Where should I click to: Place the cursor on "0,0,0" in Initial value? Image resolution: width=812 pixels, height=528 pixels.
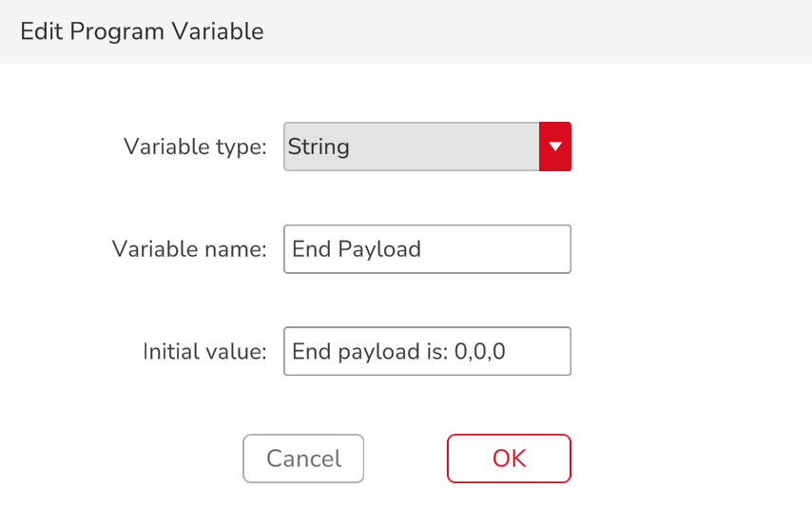479,352
